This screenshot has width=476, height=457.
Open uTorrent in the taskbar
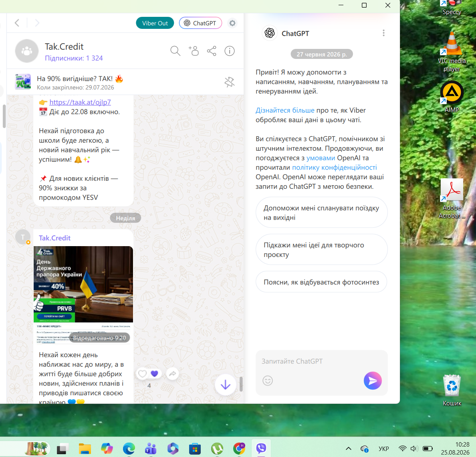click(x=217, y=449)
